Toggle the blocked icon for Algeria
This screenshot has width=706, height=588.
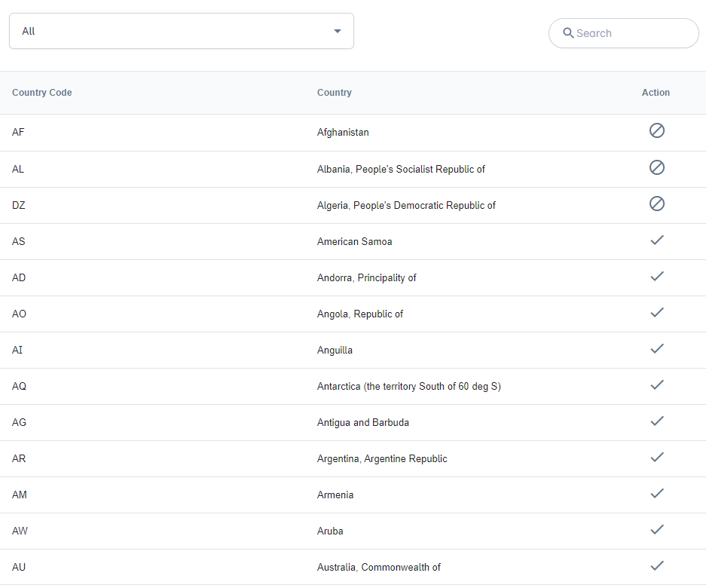point(656,204)
